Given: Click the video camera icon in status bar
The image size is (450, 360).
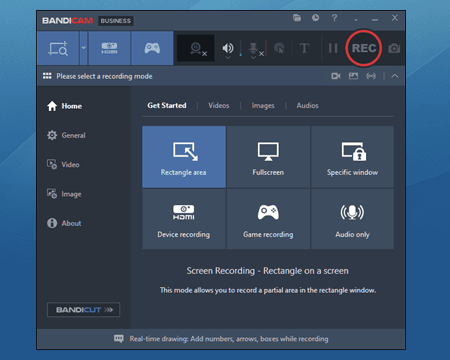Looking at the screenshot, I should pyautogui.click(x=336, y=76).
